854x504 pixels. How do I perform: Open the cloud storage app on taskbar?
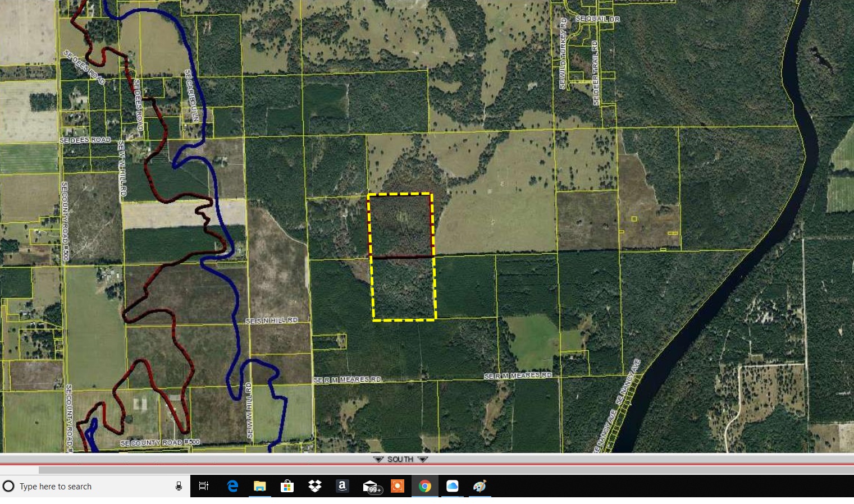453,486
